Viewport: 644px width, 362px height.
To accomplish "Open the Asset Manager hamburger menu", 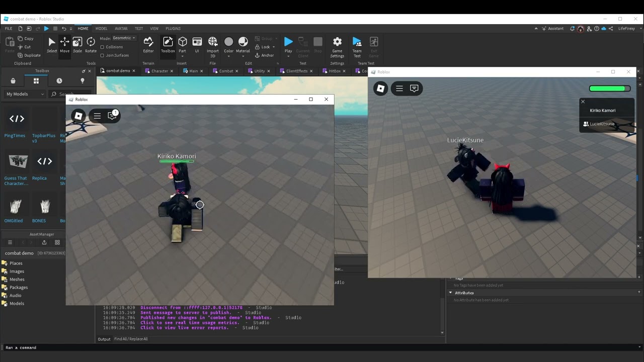I will pos(10,242).
